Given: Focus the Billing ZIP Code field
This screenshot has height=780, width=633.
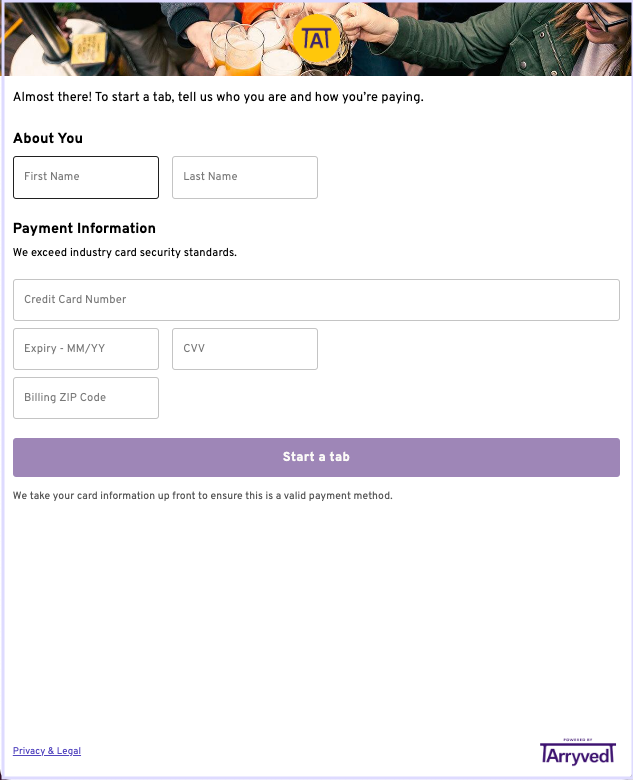Looking at the screenshot, I should [86, 398].
